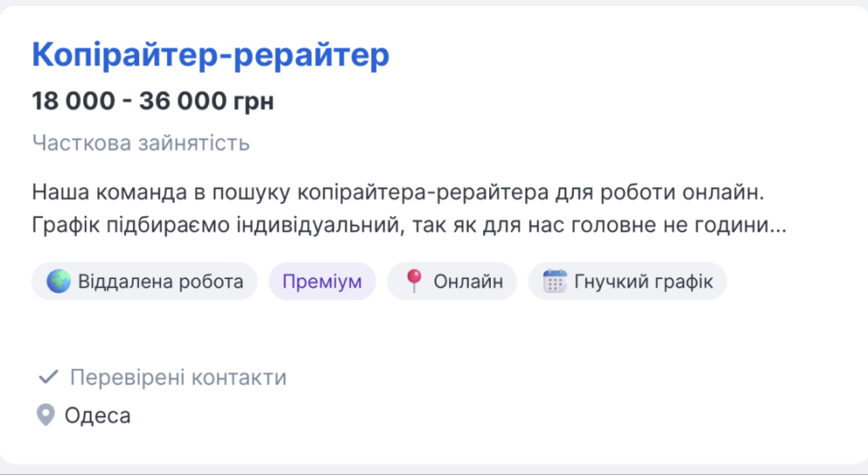
Task: Pick the Гнучкий графік tag label
Action: tap(643, 282)
